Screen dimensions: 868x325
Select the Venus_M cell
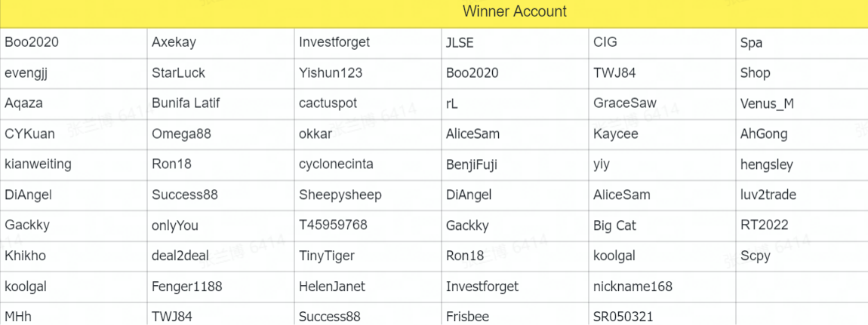click(802, 103)
